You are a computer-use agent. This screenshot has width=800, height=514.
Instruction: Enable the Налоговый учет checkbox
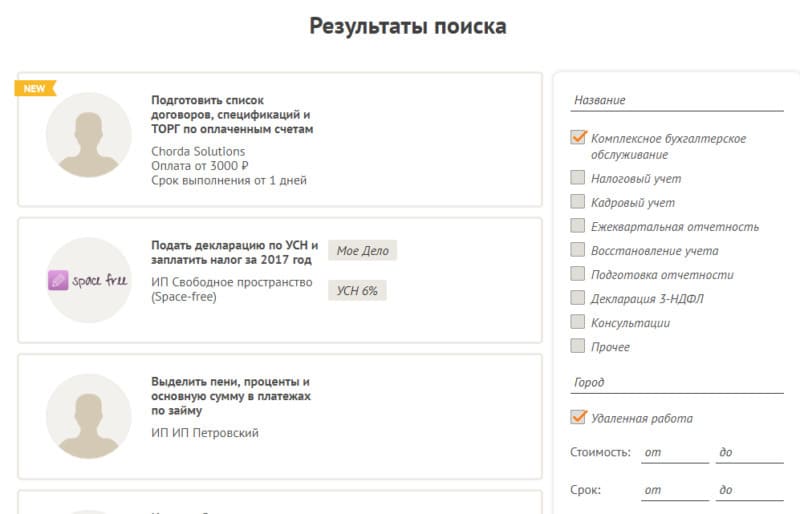[x=578, y=178]
